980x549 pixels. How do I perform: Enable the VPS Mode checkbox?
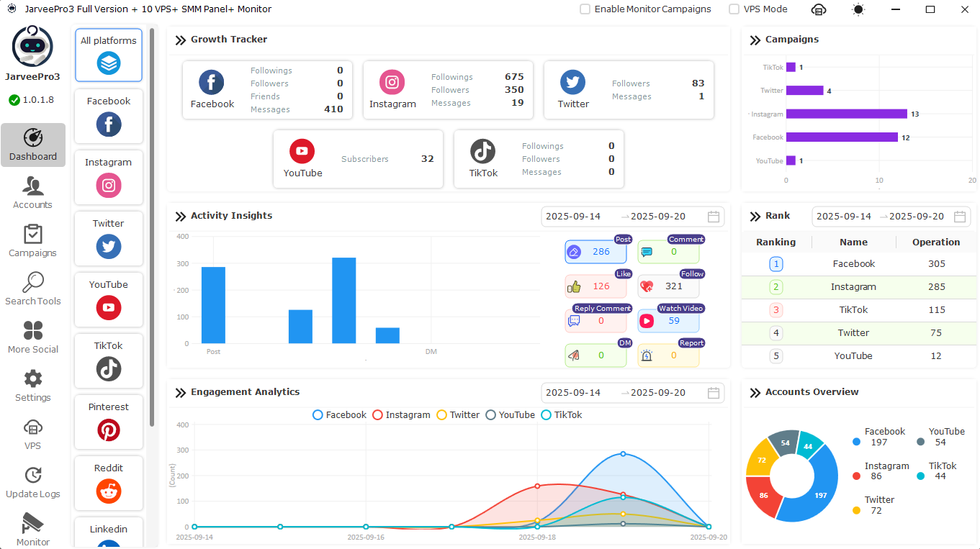pos(734,9)
